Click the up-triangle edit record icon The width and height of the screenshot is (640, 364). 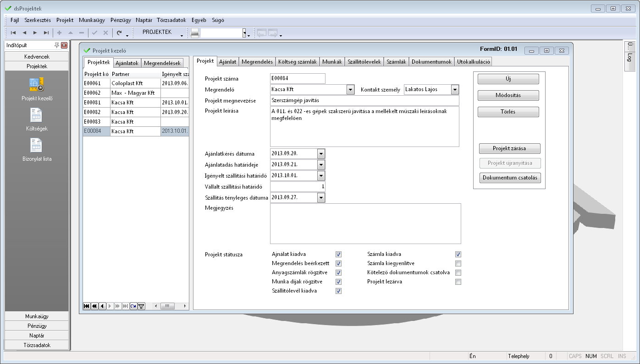[x=70, y=33]
